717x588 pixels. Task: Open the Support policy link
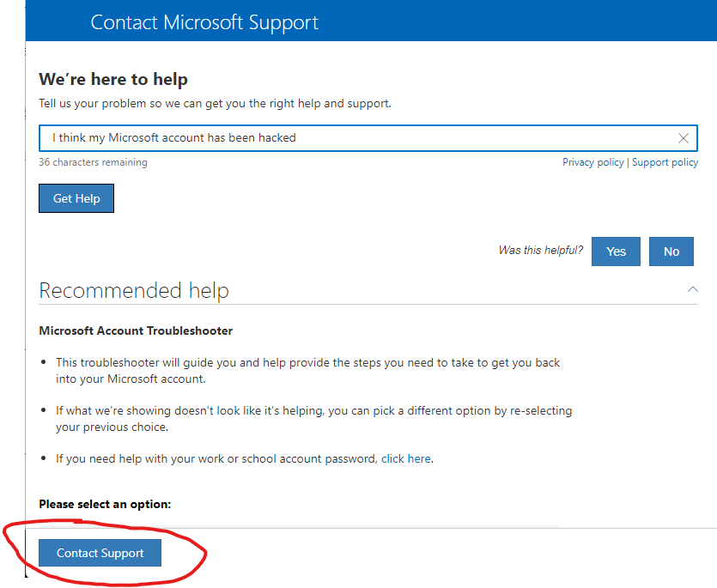(x=665, y=162)
